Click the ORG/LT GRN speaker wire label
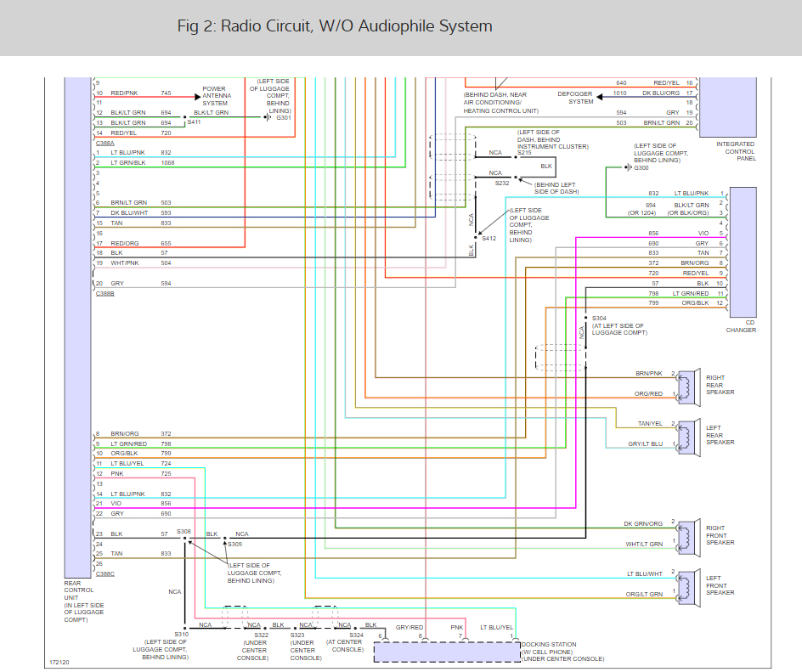 coord(644,594)
